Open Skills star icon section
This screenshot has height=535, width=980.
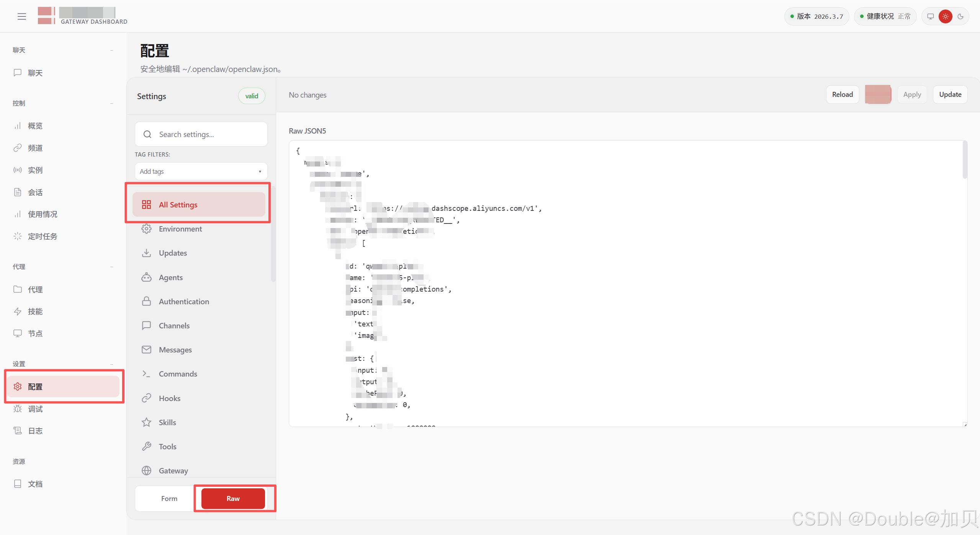pyautogui.click(x=146, y=422)
